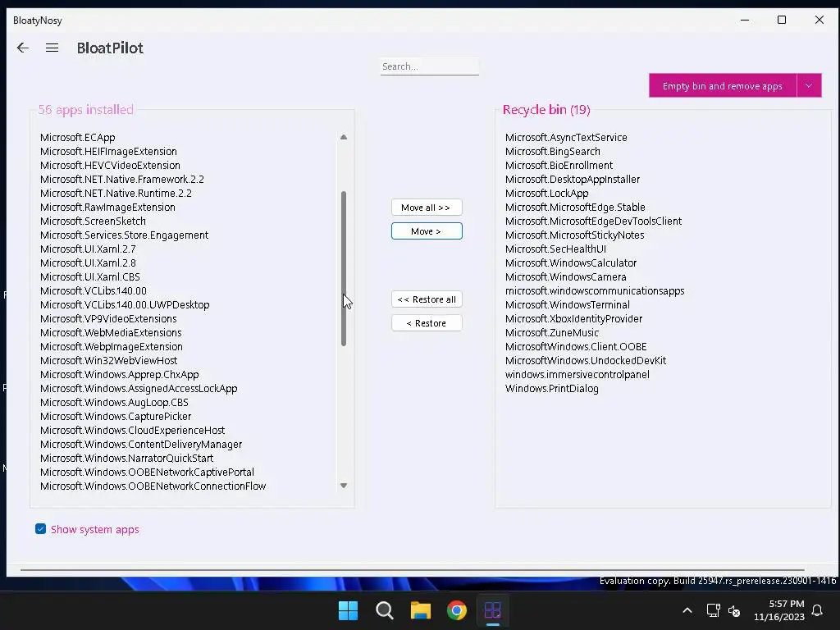Expand dropdown beside Empty bin button

[809, 85]
